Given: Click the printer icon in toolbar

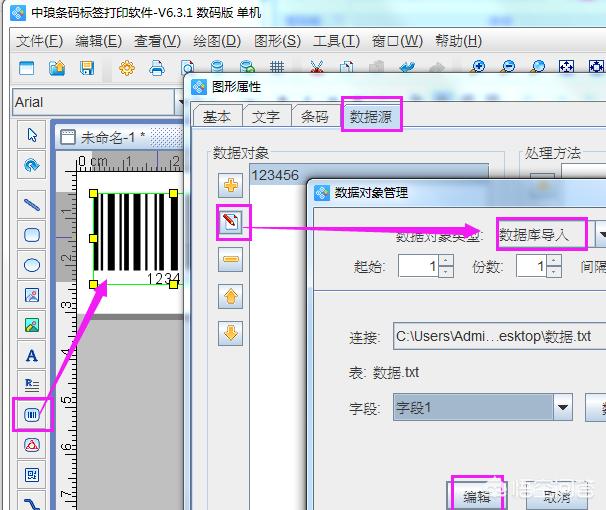Looking at the screenshot, I should (x=157, y=68).
